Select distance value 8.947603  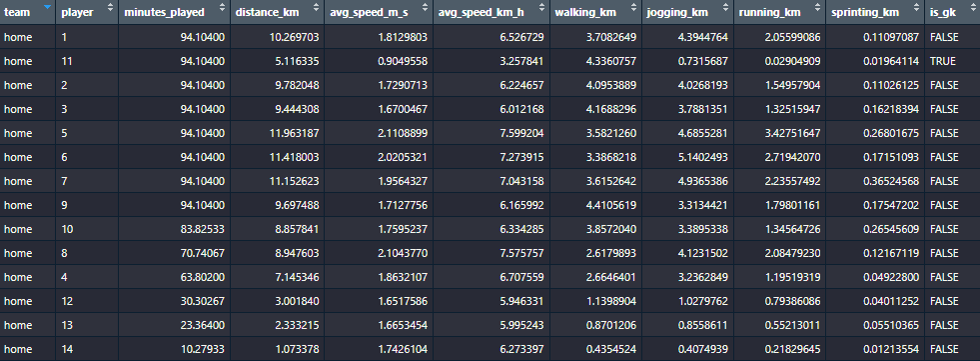point(297,253)
